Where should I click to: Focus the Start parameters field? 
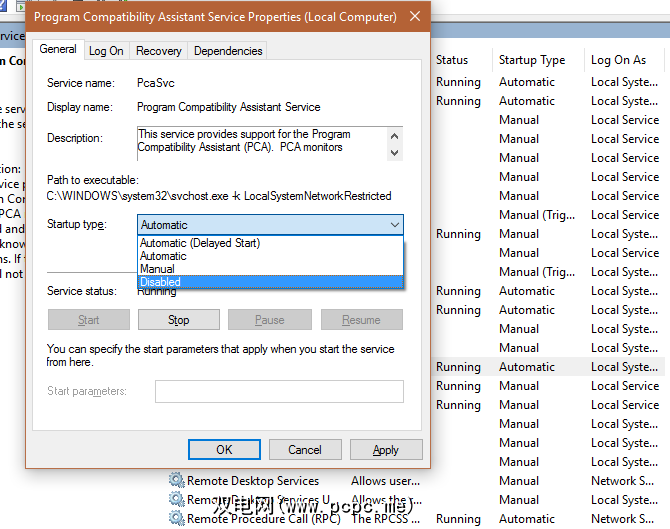coord(279,391)
